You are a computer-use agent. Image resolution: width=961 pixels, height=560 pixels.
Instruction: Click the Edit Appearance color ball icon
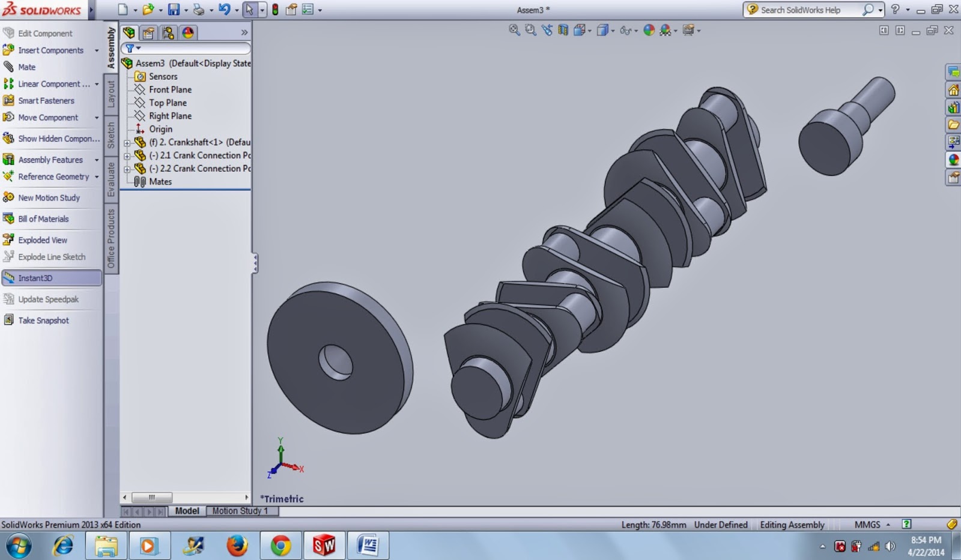(649, 30)
